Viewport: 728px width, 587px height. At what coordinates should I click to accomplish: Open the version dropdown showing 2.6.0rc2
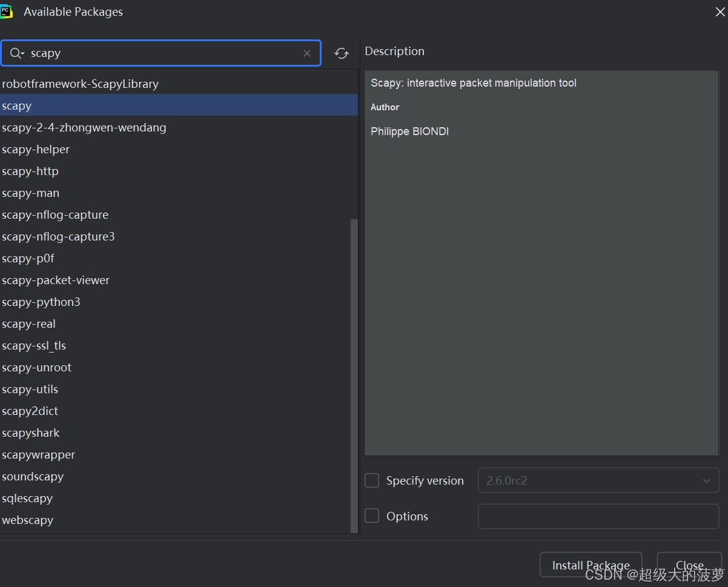pos(598,480)
